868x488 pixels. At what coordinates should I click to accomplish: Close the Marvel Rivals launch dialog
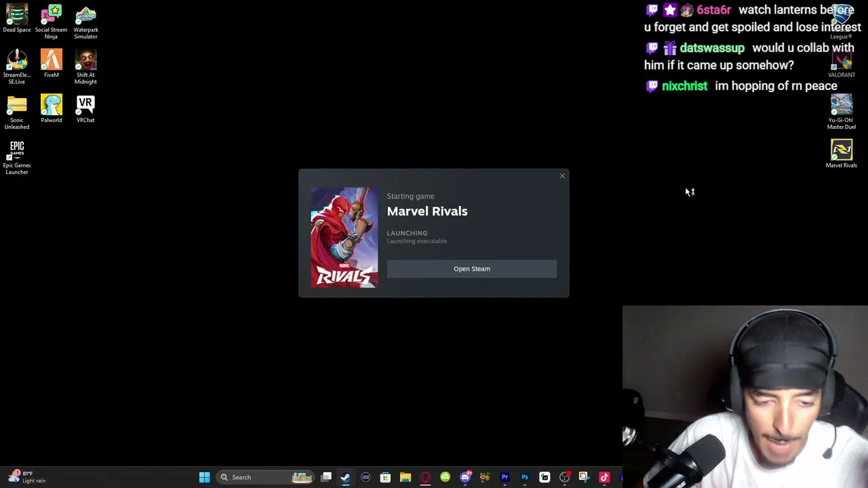click(x=562, y=176)
